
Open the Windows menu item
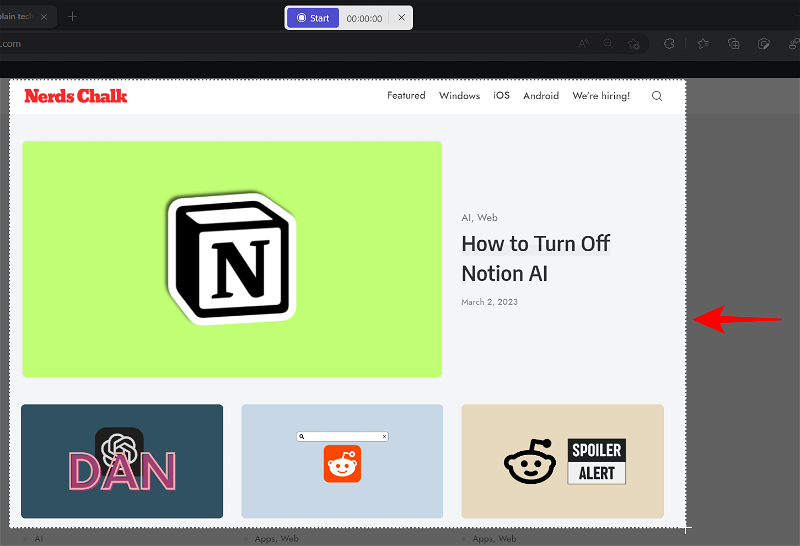tap(459, 95)
